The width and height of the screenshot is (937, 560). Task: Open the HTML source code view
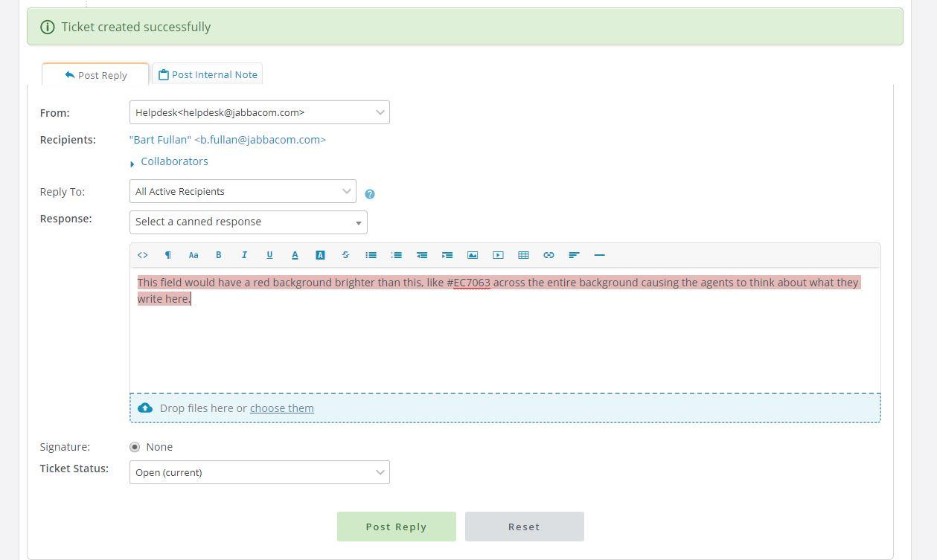143,255
